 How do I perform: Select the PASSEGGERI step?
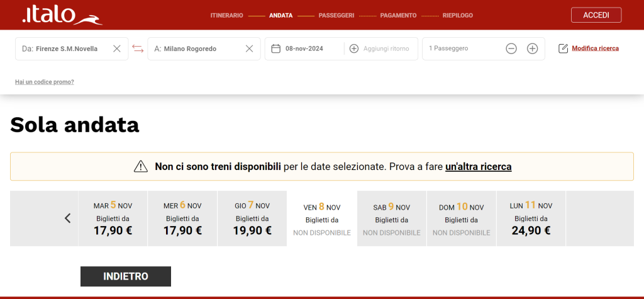coord(336,16)
